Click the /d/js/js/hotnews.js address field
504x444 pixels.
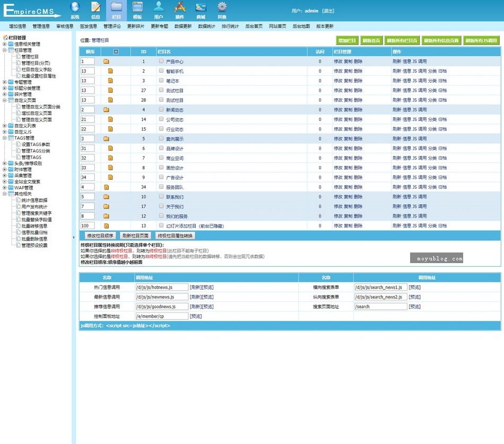(x=162, y=287)
